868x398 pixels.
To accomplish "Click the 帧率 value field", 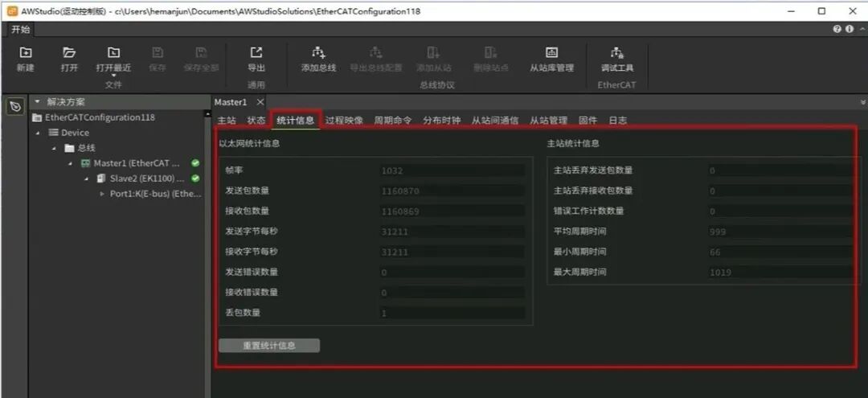I will pos(452,170).
